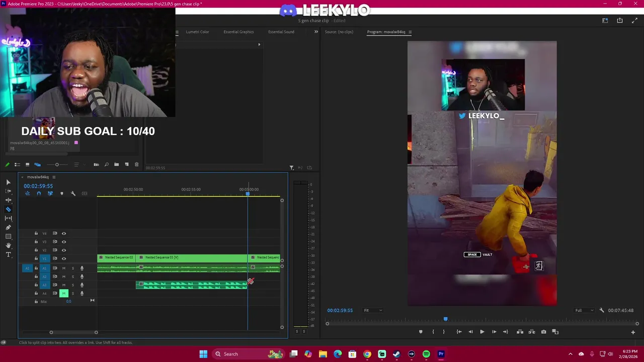Open Program monitor panel menu
The image size is (644, 362).
tap(410, 32)
